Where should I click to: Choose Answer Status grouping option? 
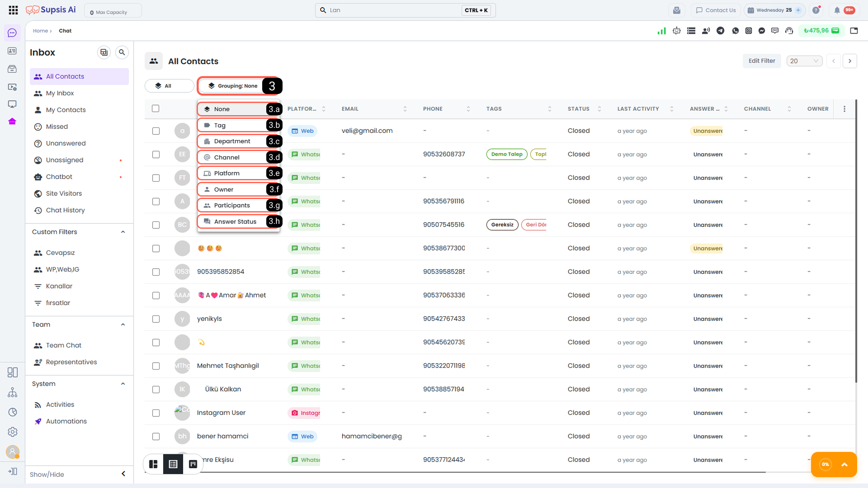point(239,222)
